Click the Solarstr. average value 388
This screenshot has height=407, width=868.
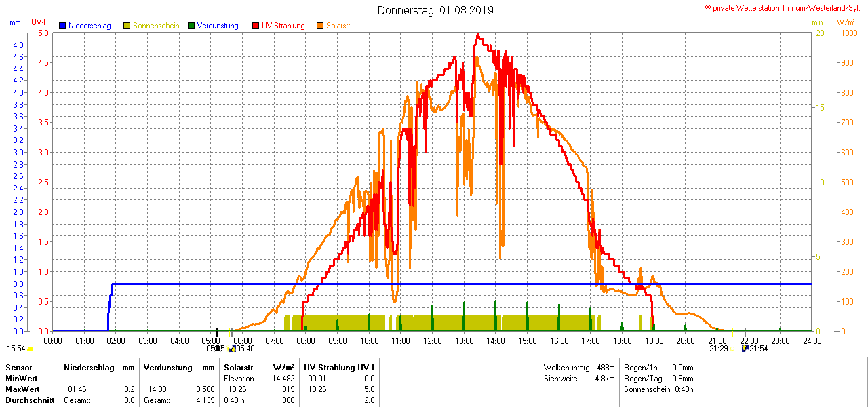[x=288, y=400]
